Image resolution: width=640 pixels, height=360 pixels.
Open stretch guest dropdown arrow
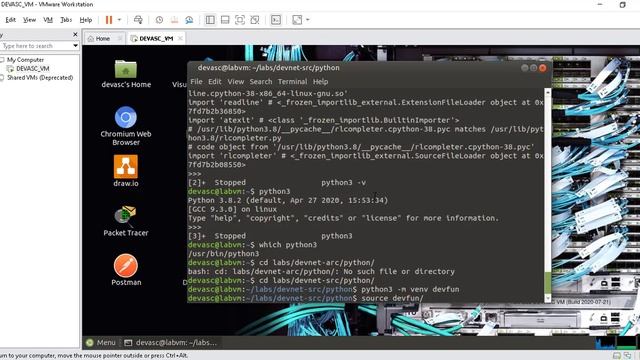pyautogui.click(x=307, y=20)
